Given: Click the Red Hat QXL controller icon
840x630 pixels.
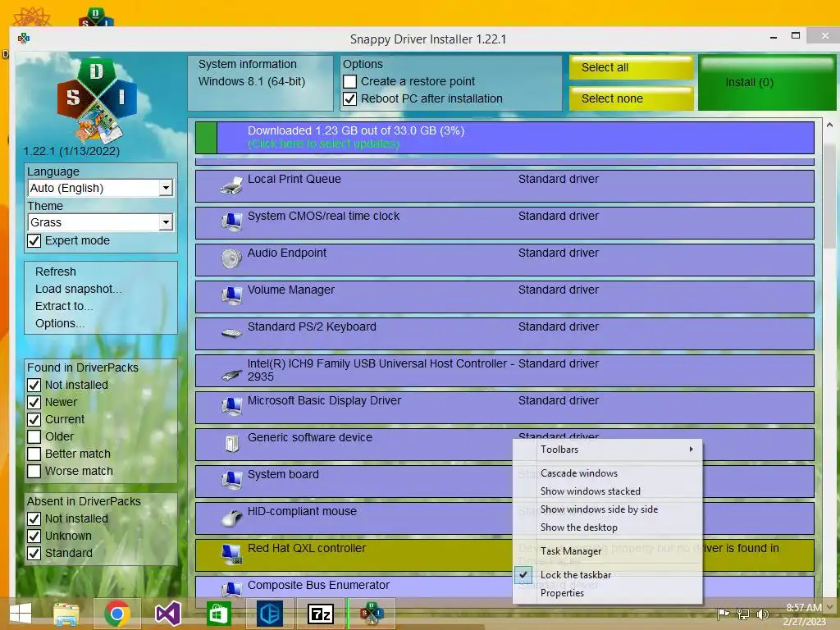Looking at the screenshot, I should coord(232,555).
